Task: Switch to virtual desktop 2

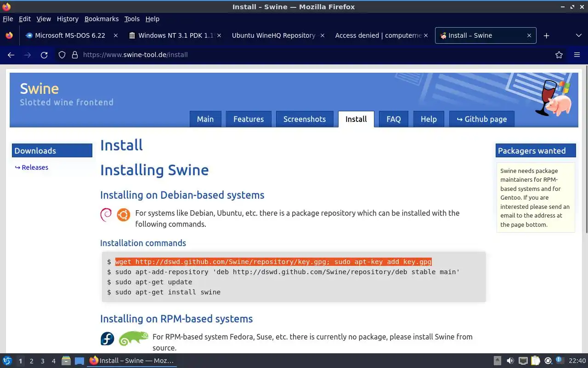Action: tap(31, 361)
